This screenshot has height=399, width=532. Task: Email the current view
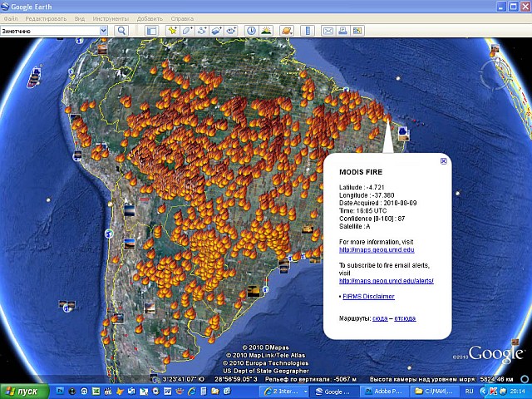(328, 31)
